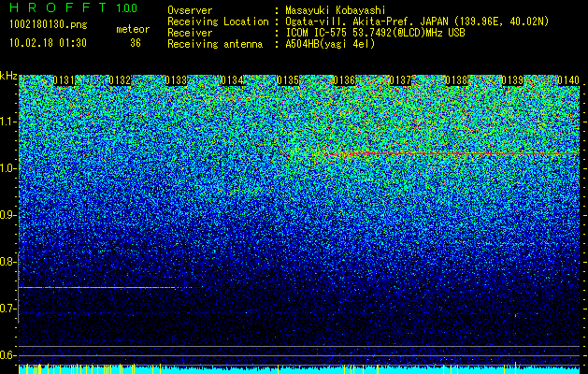
Task: Click the 0140 time marker
Action: 568,80
